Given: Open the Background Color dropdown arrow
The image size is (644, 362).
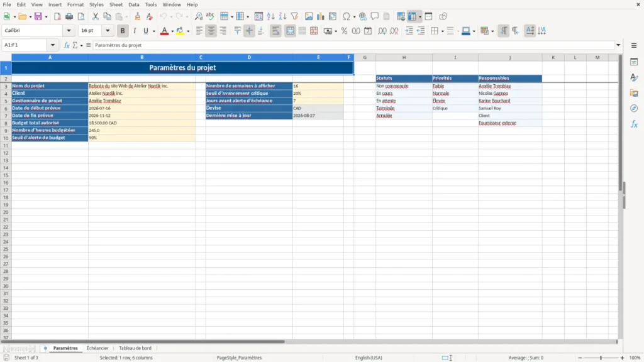Looking at the screenshot, I should 188,31.
